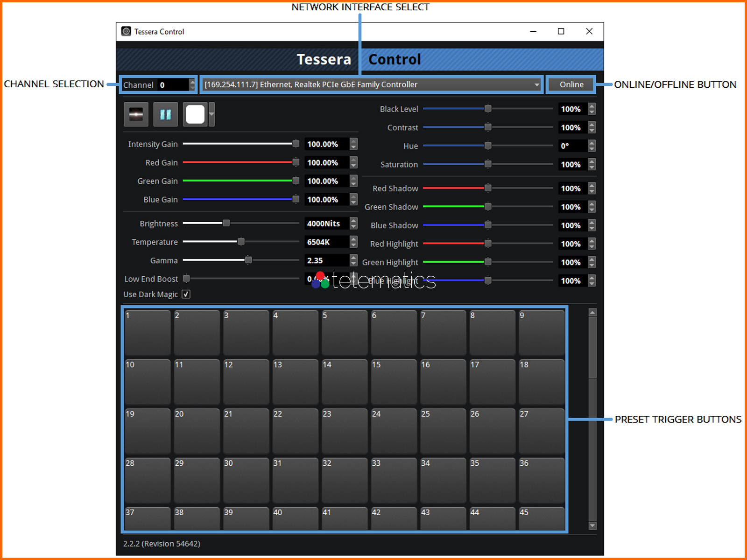Click the white test pattern button
Viewport: 747px width, 560px height.
coord(195,114)
